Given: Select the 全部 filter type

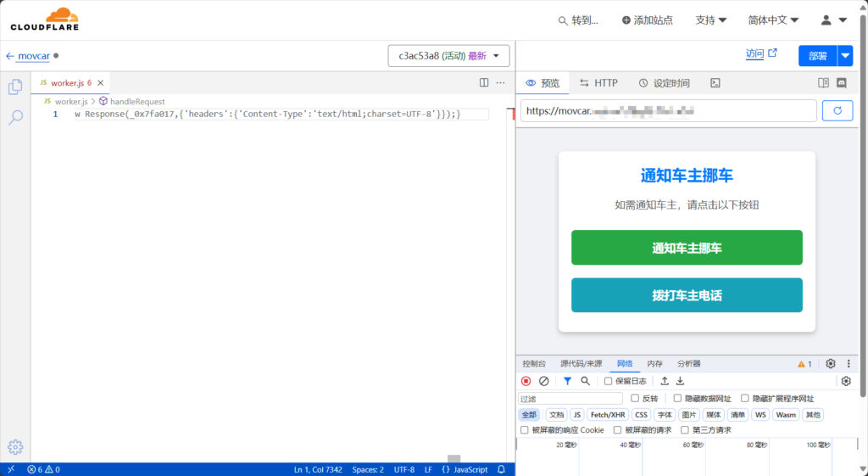Looking at the screenshot, I should 529,415.
